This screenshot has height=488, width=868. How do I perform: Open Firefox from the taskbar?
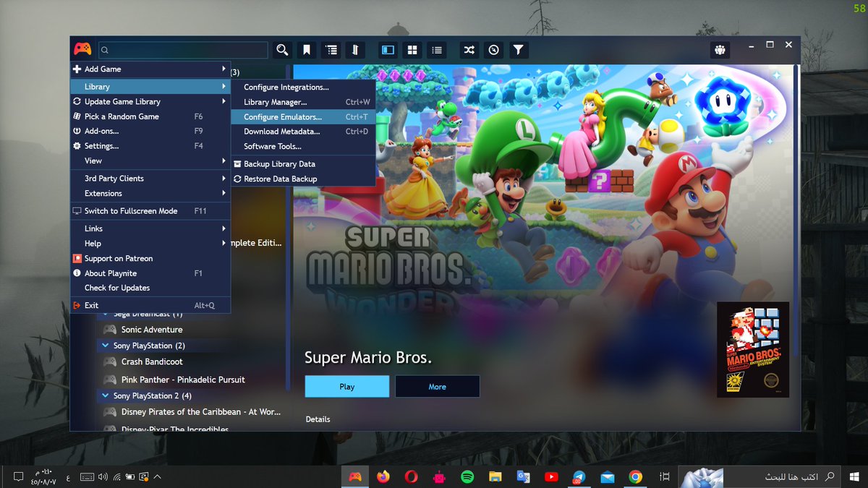[383, 476]
